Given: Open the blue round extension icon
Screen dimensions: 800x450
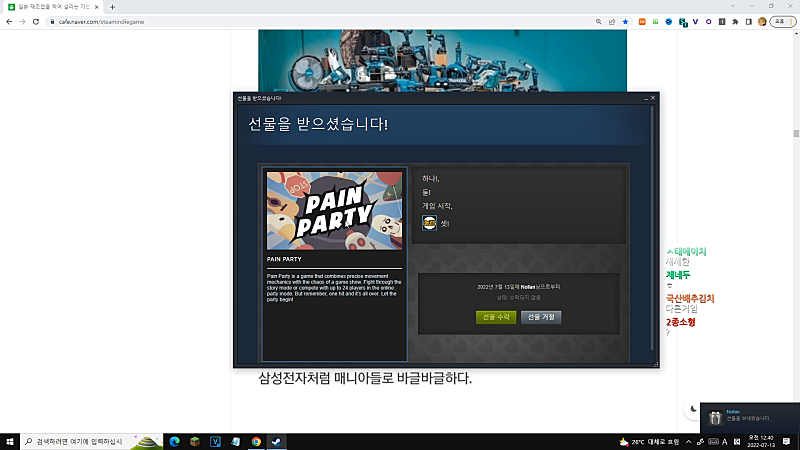Looking at the screenshot, I should point(668,22).
